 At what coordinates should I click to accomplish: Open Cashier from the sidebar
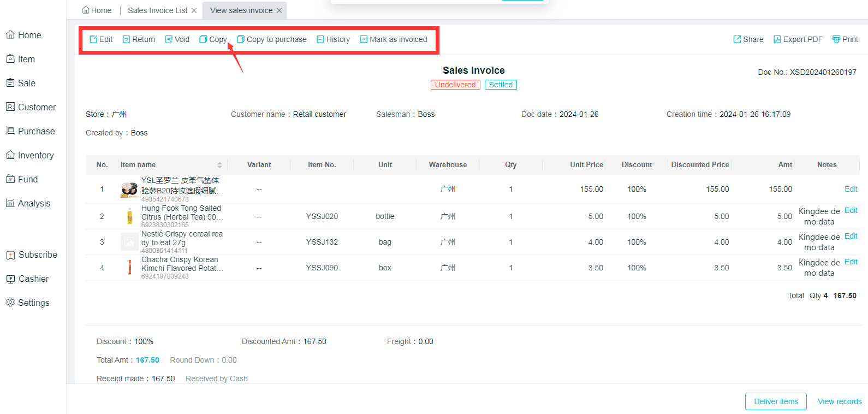[x=33, y=279]
